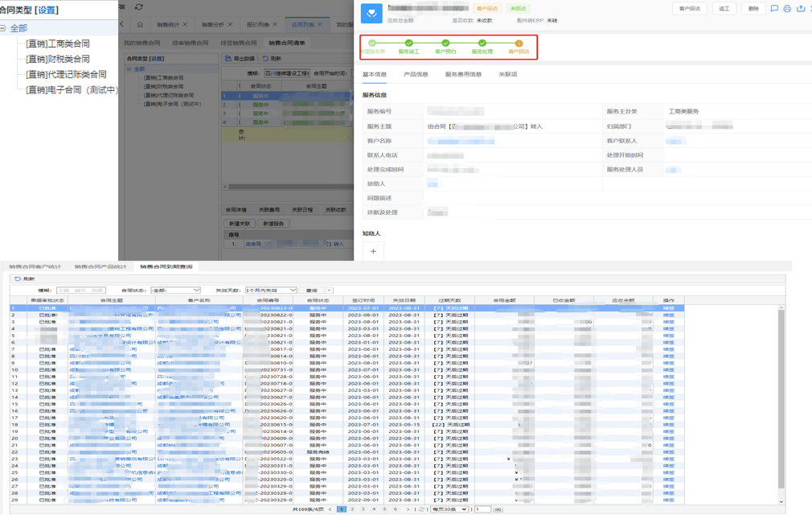Click the 导出数据 export icon button
Image resolution: width=812 pixels, height=515 pixels.
(x=240, y=59)
